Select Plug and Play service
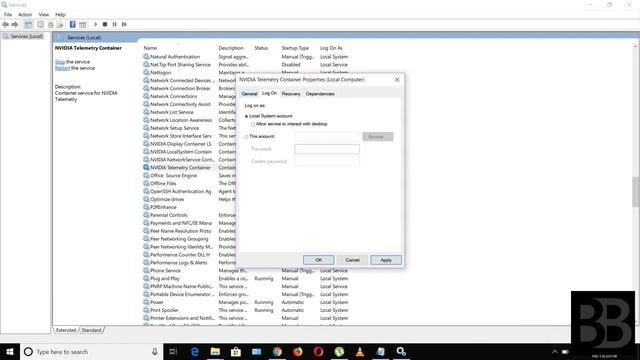This screenshot has height=360, width=640. pyautogui.click(x=164, y=278)
